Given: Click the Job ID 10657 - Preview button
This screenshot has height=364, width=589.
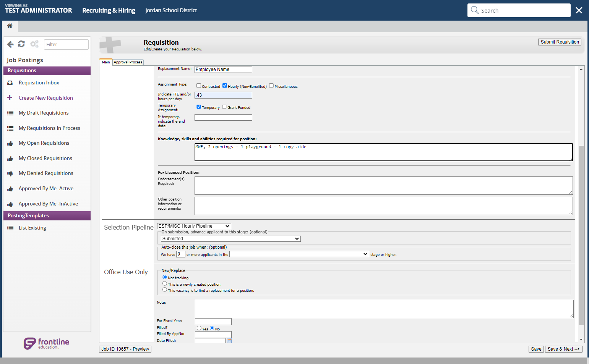Looking at the screenshot, I should (x=125, y=349).
